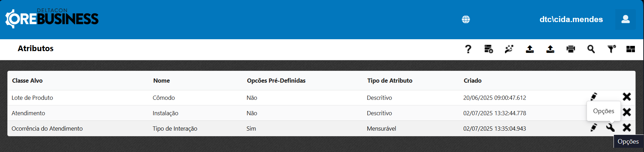Screen dimensions: 644x152
Task: Delete the Ocorrência do Atendimento row
Action: pos(627,127)
